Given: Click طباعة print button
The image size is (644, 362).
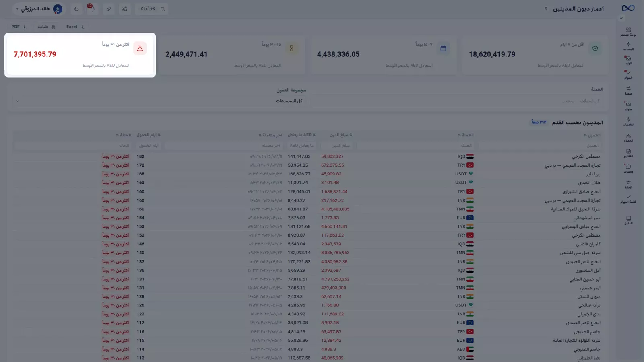Looking at the screenshot, I should pyautogui.click(x=47, y=27).
